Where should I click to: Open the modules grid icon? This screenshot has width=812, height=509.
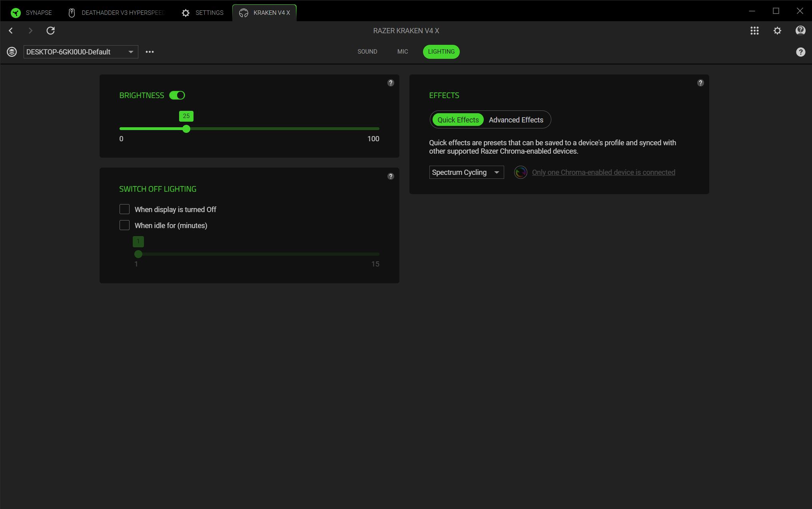point(754,31)
